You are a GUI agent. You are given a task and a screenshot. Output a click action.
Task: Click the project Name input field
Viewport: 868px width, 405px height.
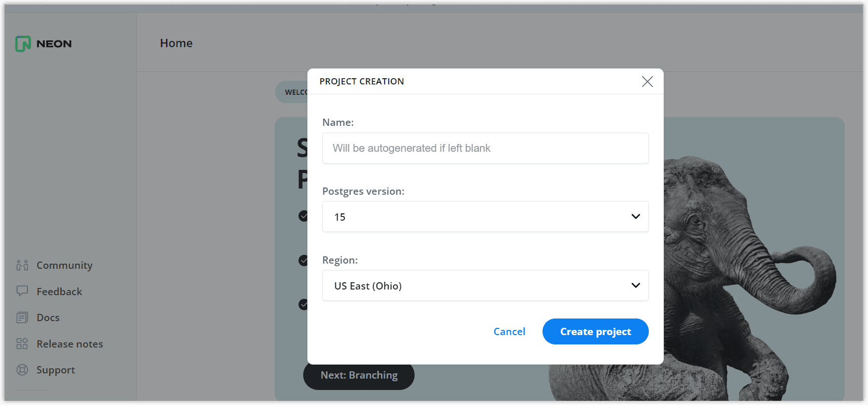pos(485,148)
